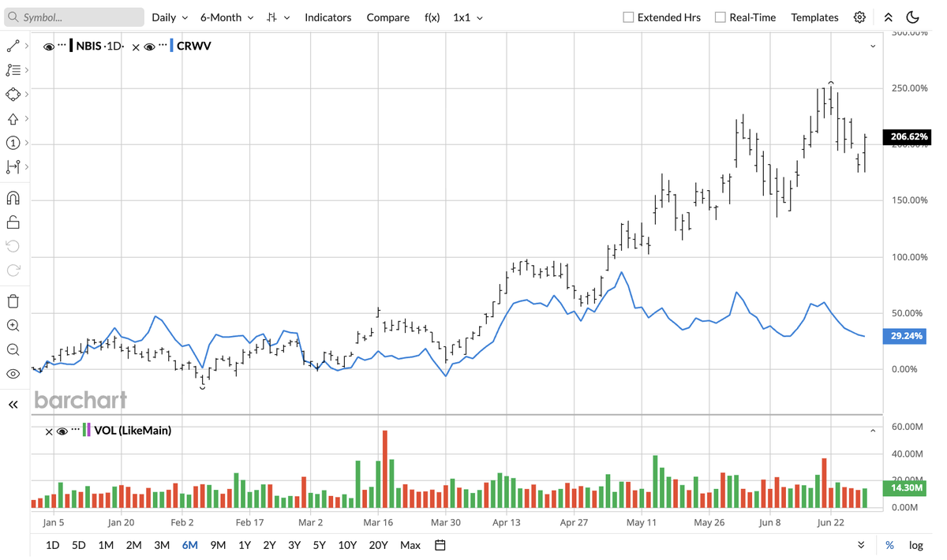Open the 1x1 grid layout dropdown
This screenshot has height=560, width=947.
click(x=468, y=17)
